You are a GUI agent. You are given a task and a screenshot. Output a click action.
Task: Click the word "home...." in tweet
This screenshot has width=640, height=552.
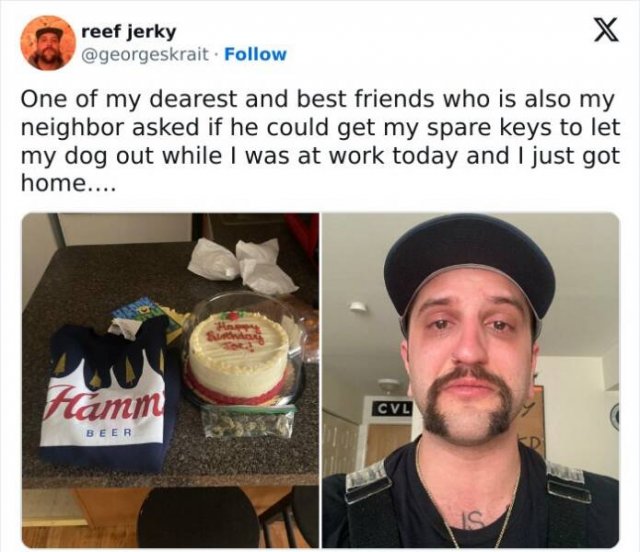click(69, 183)
